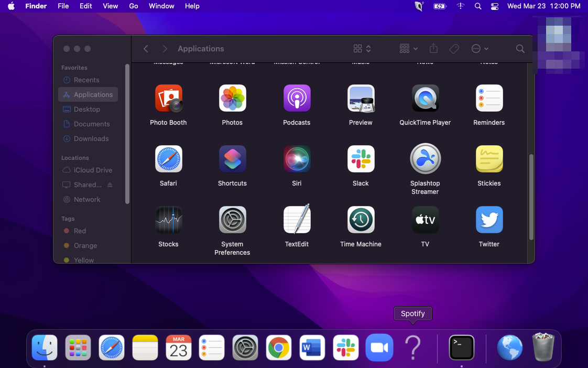Open the Photos app icon
The height and width of the screenshot is (368, 588).
pos(233,98)
